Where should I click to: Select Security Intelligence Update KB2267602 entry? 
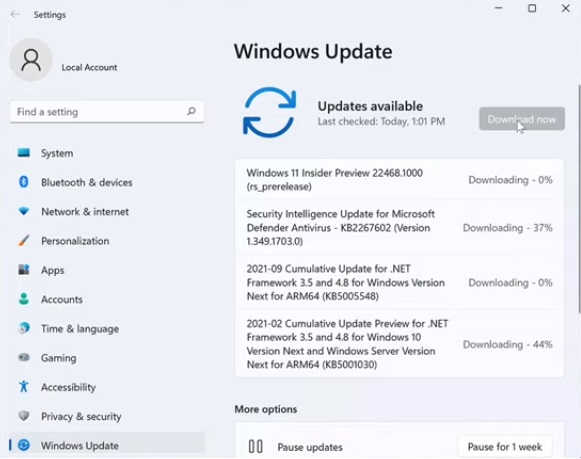point(399,227)
